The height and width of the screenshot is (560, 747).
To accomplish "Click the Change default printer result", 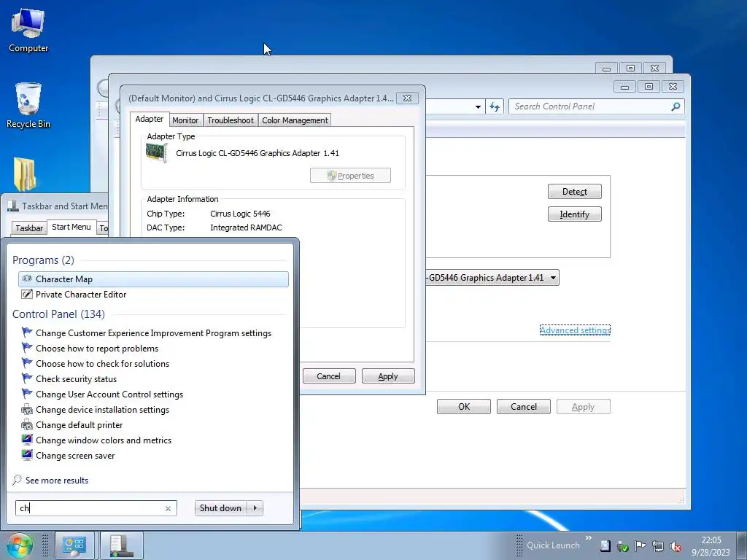I will pos(153,425).
